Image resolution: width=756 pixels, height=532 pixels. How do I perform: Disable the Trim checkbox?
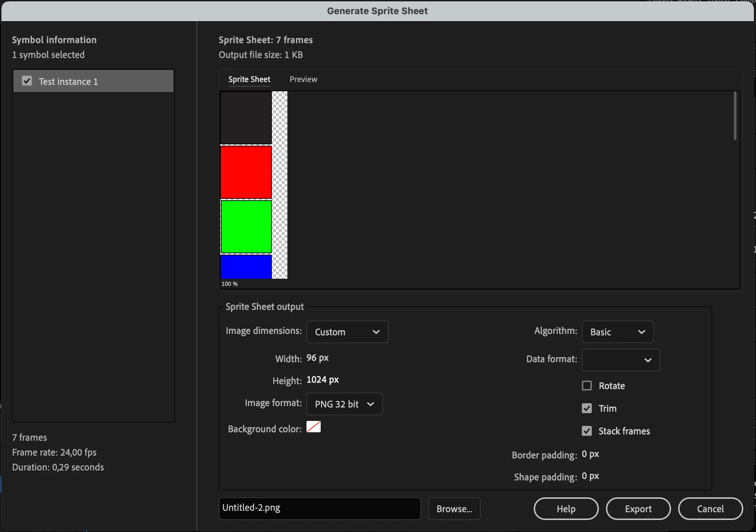[587, 408]
